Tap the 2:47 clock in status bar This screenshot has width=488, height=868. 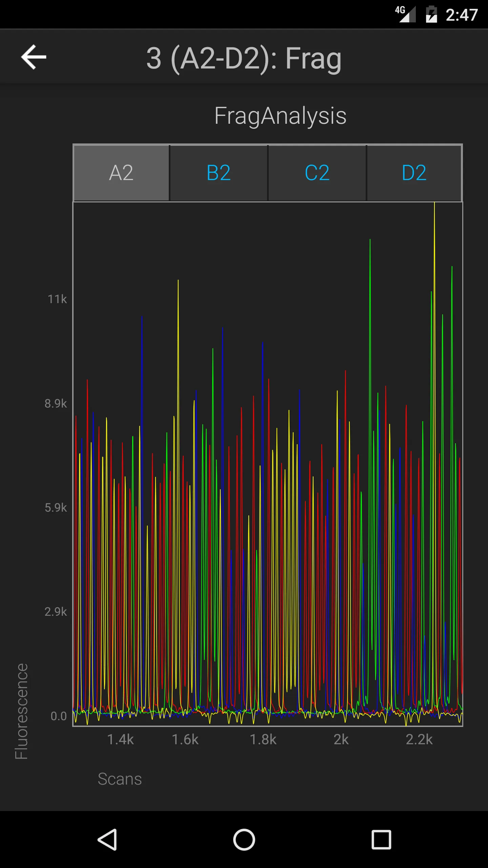click(x=462, y=15)
